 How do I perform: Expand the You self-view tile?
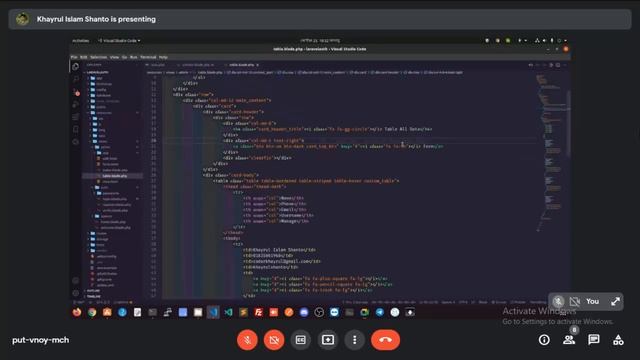coord(616,302)
